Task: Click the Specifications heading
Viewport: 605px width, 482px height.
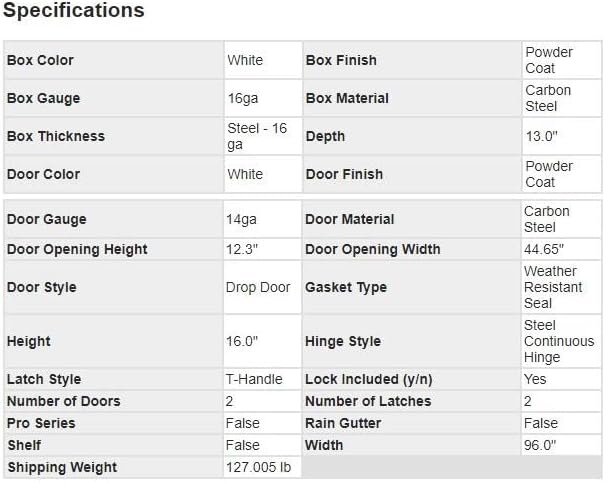Action: point(73,12)
